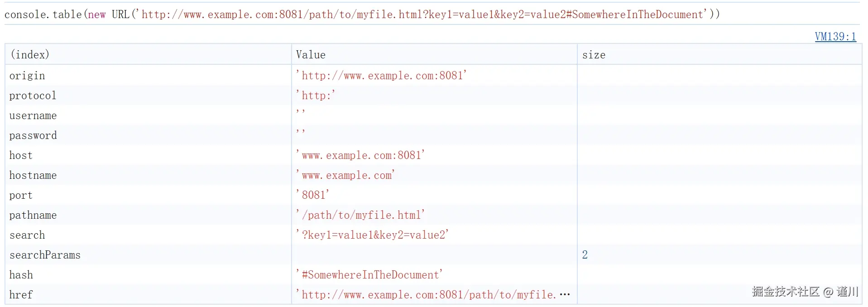This screenshot has height=307, width=868.
Task: Sort table by (index) column header
Action: [148, 54]
